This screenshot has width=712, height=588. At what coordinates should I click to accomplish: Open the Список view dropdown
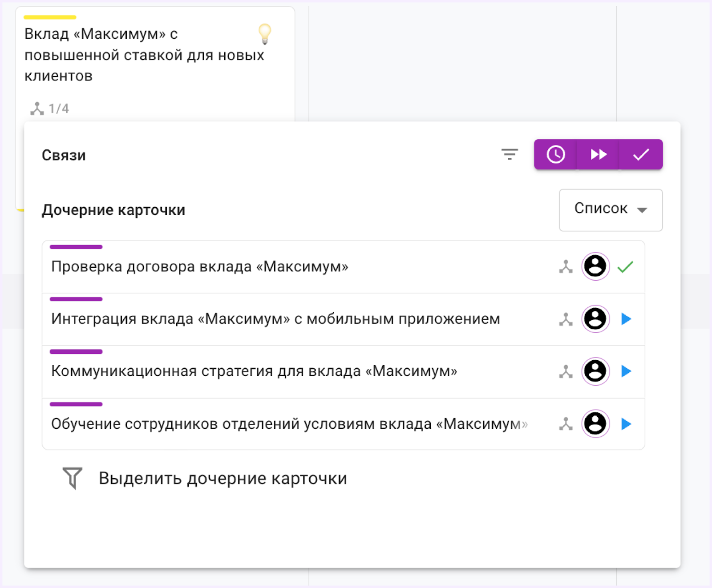[x=610, y=209]
